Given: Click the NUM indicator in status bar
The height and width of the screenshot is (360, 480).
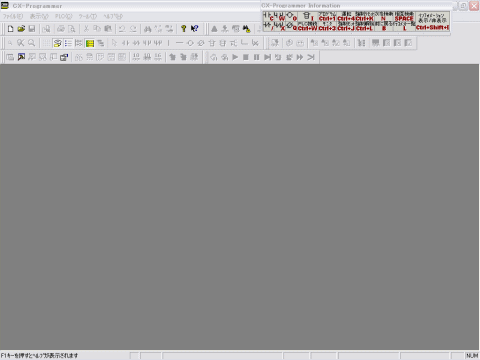Looking at the screenshot, I should click(472, 356).
